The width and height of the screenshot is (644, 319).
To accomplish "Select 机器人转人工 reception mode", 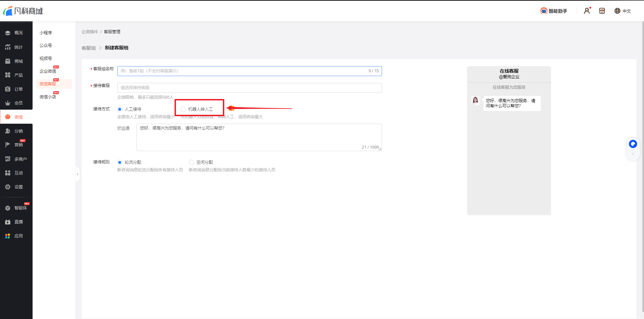I will [183, 109].
